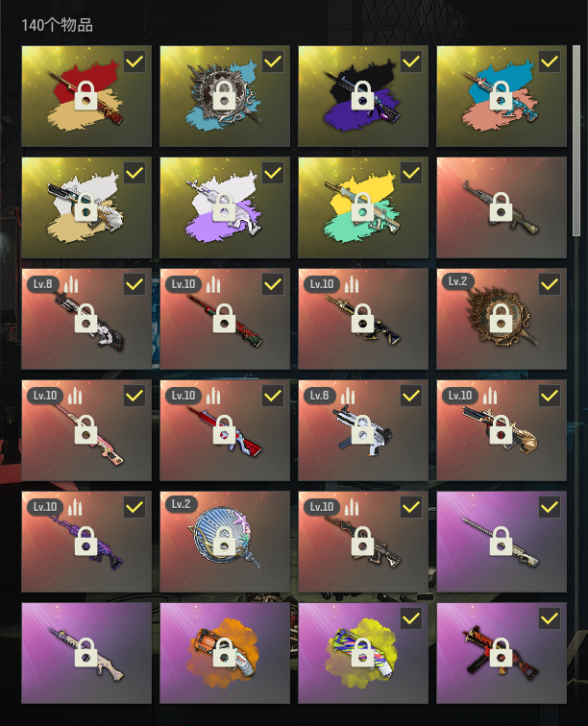Image resolution: width=588 pixels, height=726 pixels.
Task: Click lock icon on orange smoke pistol item
Action: tap(224, 653)
